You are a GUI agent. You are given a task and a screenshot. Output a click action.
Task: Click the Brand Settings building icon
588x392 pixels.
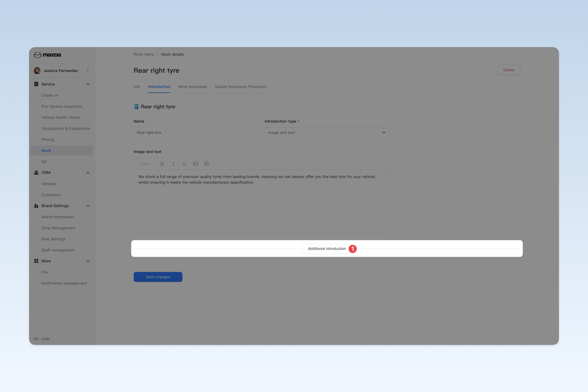pyautogui.click(x=36, y=206)
